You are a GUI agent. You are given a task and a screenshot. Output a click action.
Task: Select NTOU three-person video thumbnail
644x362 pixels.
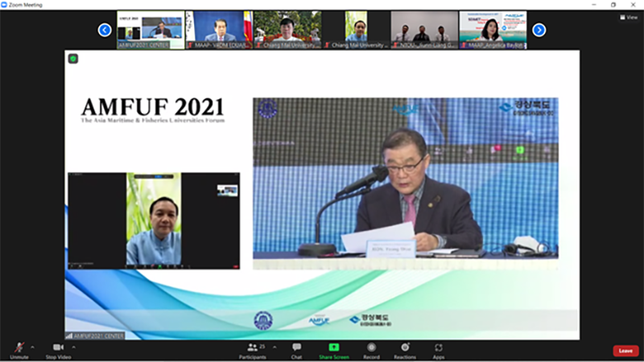pos(424,30)
